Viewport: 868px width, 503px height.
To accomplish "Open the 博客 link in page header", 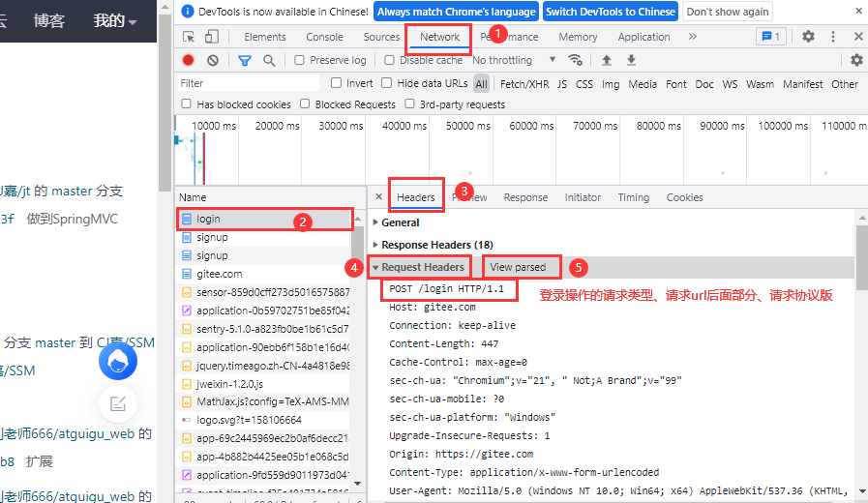I will tap(48, 20).
